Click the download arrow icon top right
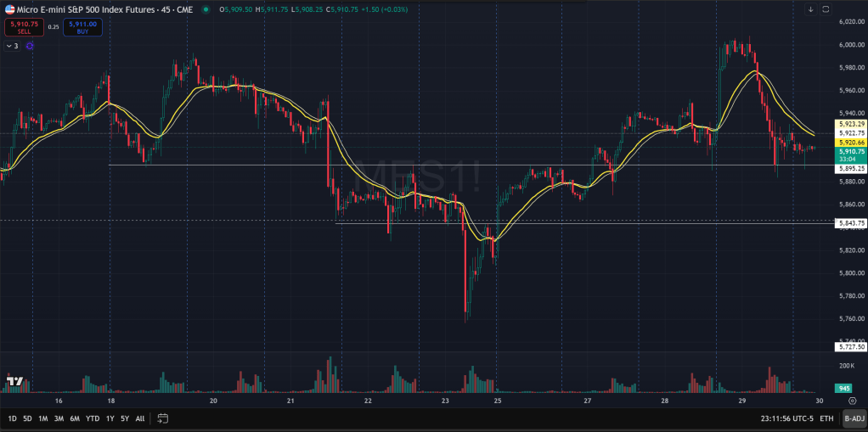868x432 pixels. [811, 9]
